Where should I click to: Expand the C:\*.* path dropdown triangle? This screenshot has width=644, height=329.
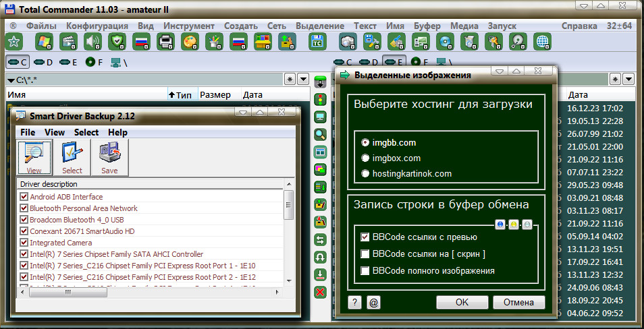tap(11, 80)
